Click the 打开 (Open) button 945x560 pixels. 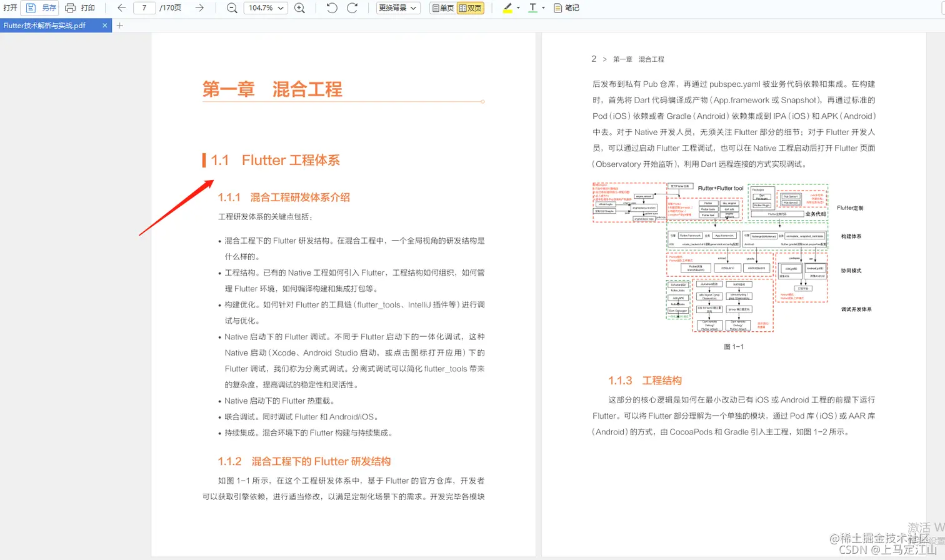pos(10,8)
